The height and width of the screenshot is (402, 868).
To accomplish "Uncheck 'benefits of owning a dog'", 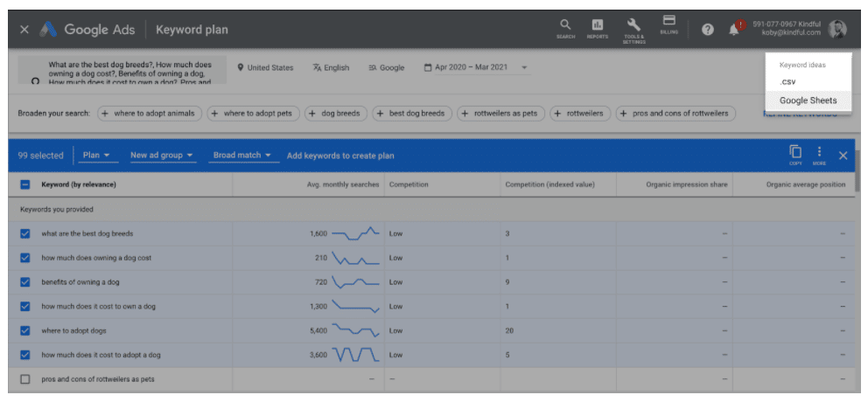I will point(24,282).
